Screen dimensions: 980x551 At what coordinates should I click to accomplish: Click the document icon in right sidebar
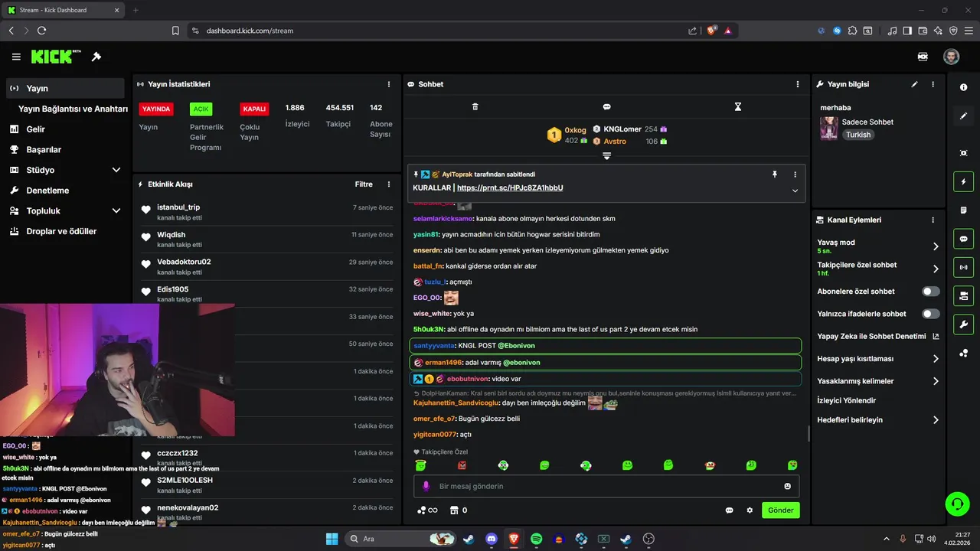tap(963, 210)
